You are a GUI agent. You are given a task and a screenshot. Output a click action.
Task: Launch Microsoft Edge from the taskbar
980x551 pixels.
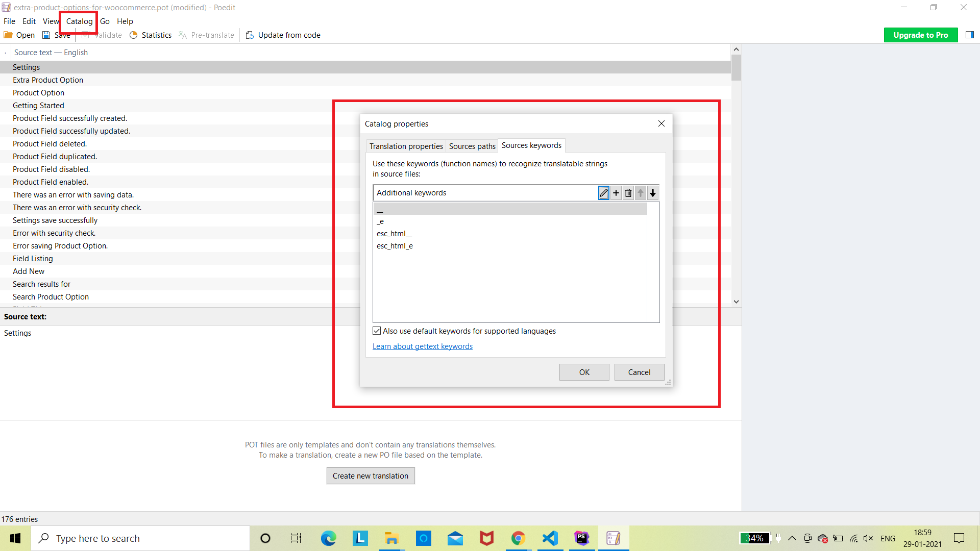coord(328,538)
